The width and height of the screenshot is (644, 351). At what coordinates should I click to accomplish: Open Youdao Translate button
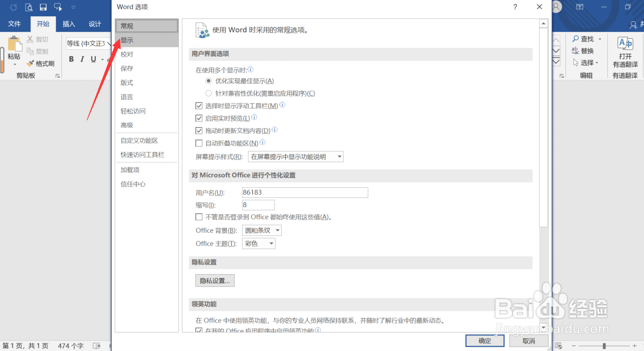[x=625, y=52]
